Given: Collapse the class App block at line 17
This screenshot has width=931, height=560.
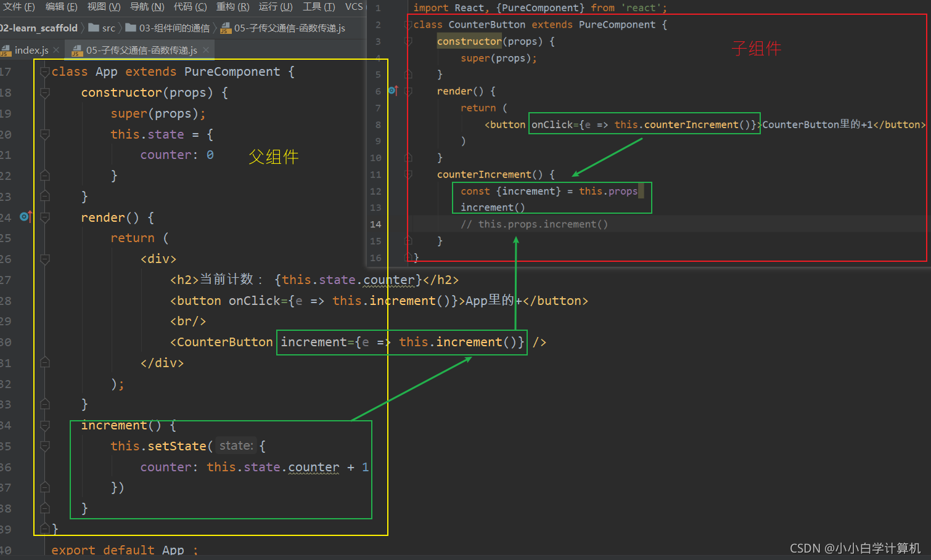Looking at the screenshot, I should [x=44, y=72].
